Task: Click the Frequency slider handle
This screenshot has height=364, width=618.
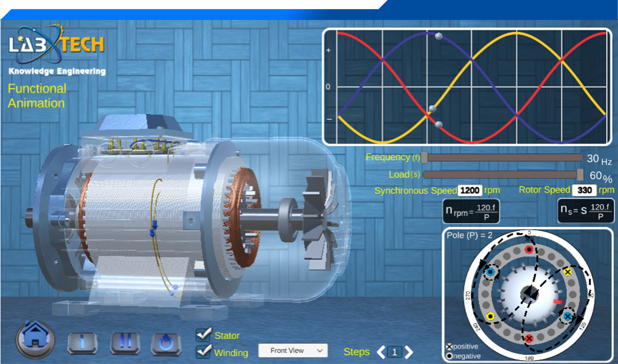Action: tap(424, 158)
